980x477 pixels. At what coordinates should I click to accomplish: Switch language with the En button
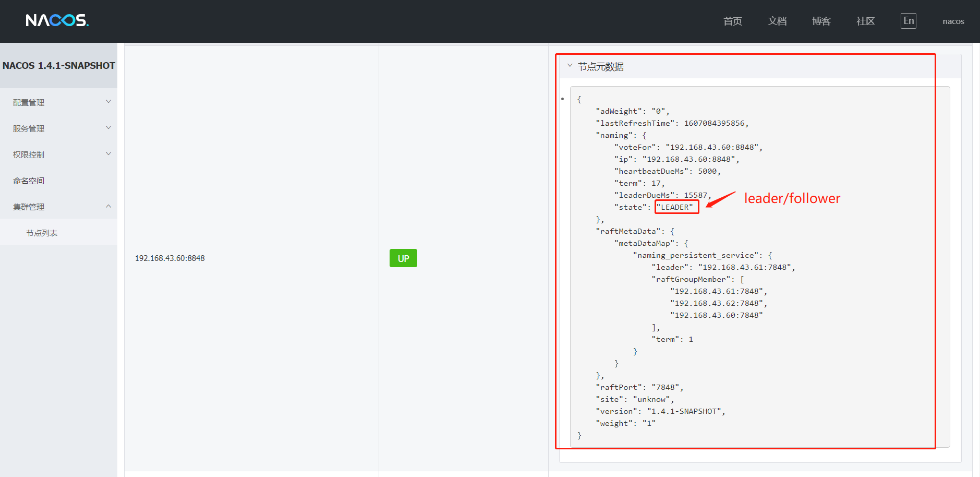[909, 21]
